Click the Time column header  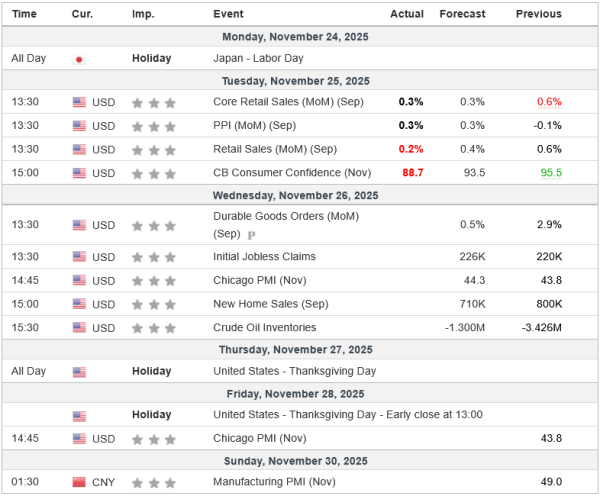pyautogui.click(x=25, y=14)
